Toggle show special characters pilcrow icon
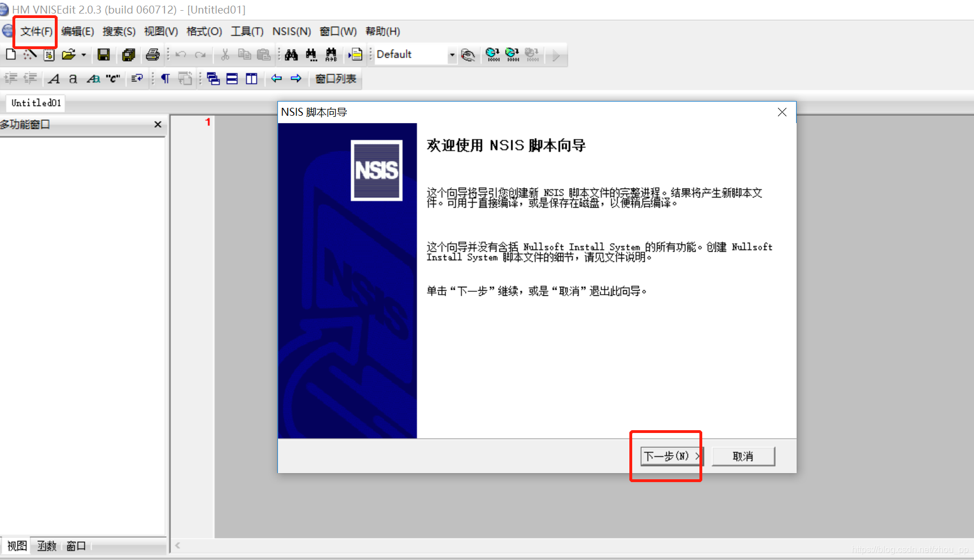This screenshot has width=974, height=560. 166,78
